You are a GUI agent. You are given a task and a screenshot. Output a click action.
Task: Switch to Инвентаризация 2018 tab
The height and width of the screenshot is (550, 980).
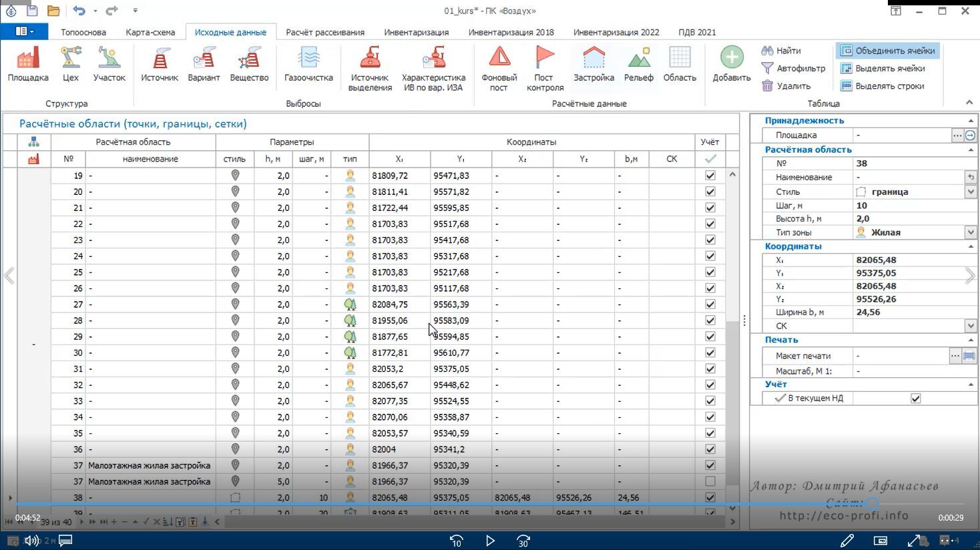[x=511, y=32]
